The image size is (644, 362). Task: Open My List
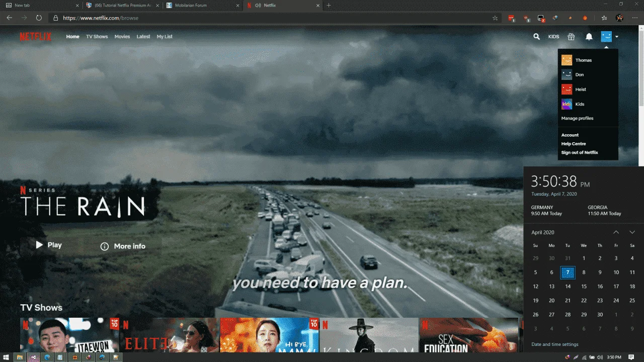coord(165,37)
